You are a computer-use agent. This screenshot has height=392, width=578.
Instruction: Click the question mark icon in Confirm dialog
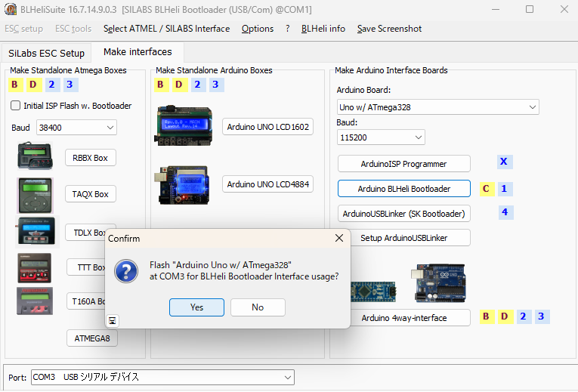(x=125, y=270)
